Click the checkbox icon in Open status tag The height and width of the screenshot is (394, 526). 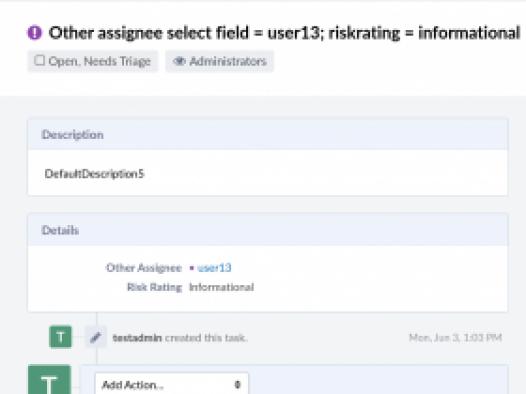[x=40, y=61]
